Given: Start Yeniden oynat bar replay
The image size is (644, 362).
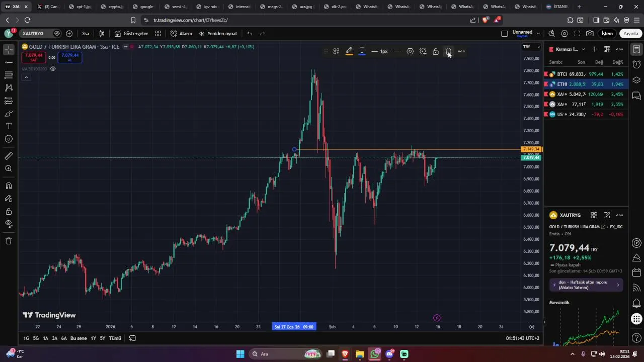Looking at the screenshot, I should tap(218, 34).
